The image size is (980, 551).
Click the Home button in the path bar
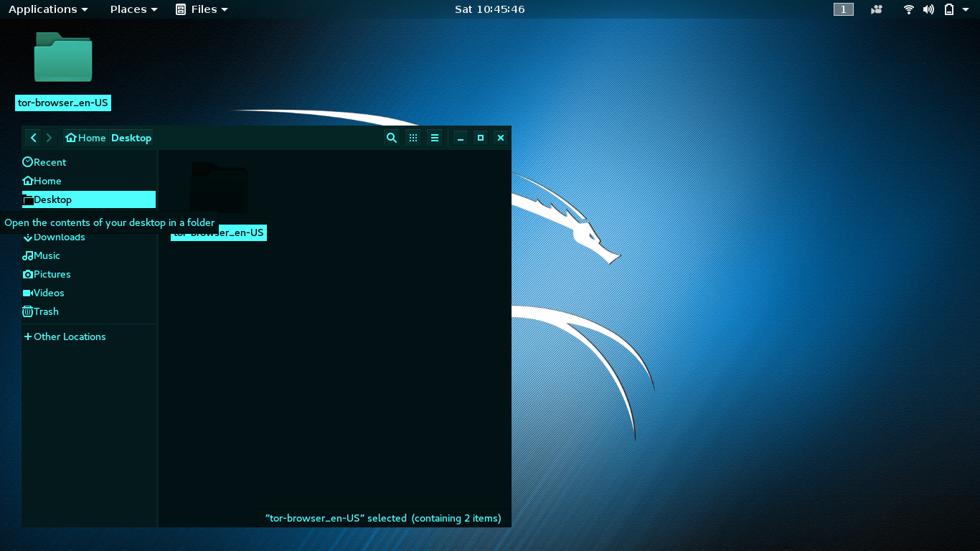tap(85, 138)
